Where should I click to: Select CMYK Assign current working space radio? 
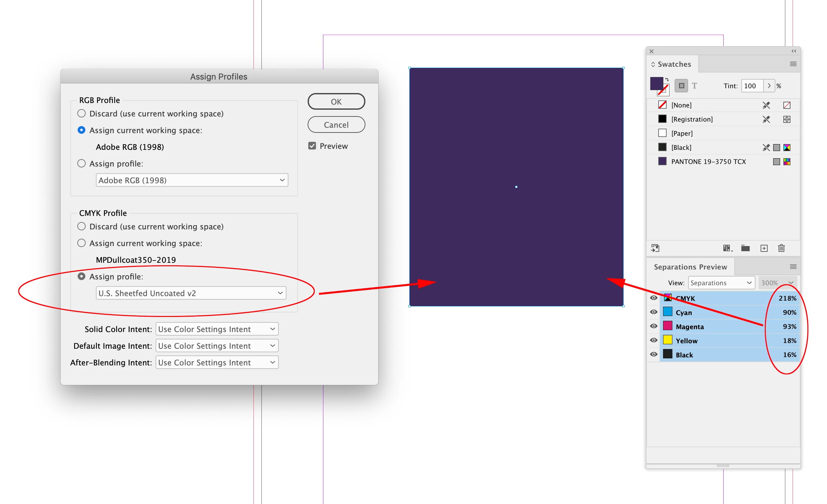(81, 243)
